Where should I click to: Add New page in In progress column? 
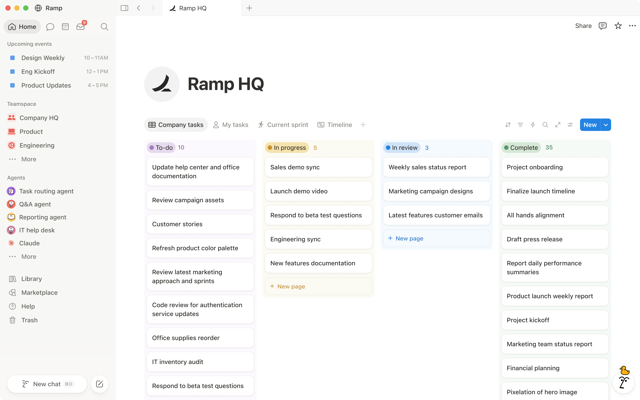[x=318, y=287]
